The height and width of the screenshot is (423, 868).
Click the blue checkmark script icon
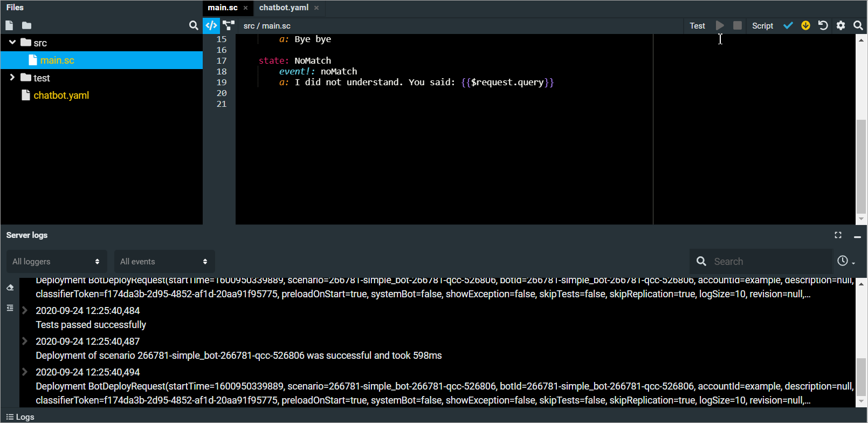click(788, 25)
